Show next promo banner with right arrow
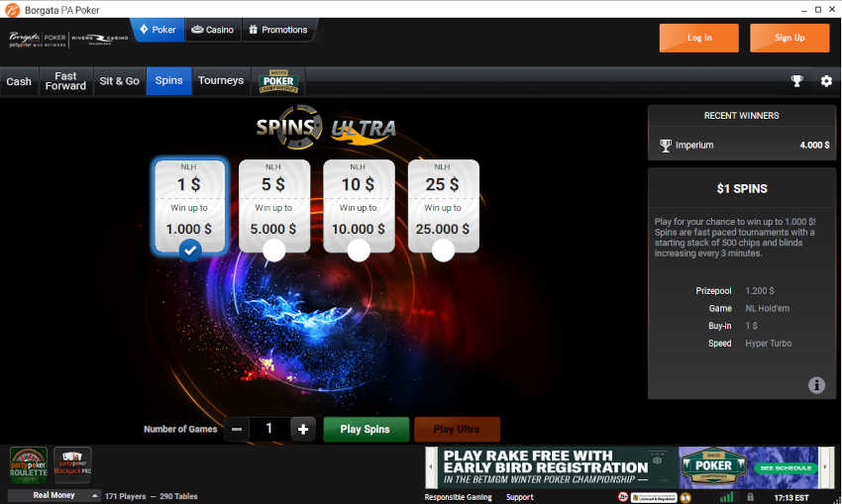Viewport: 842px width, 504px height. [x=826, y=467]
